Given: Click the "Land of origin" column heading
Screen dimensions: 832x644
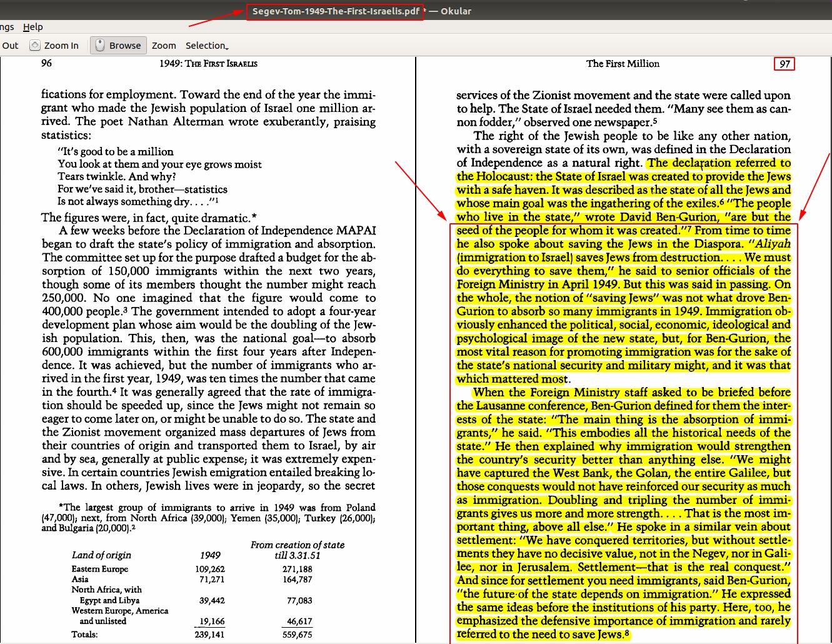Looking at the screenshot, I should [x=101, y=555].
